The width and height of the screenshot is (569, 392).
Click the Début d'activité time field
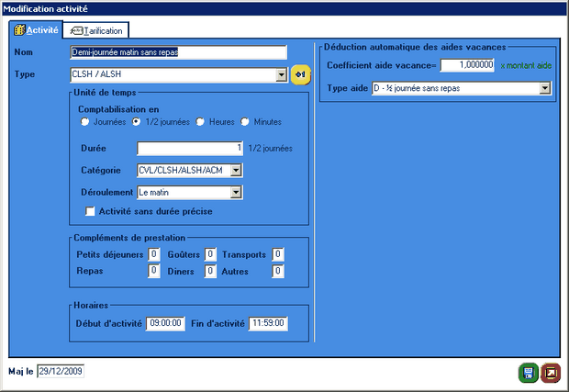[x=165, y=323]
